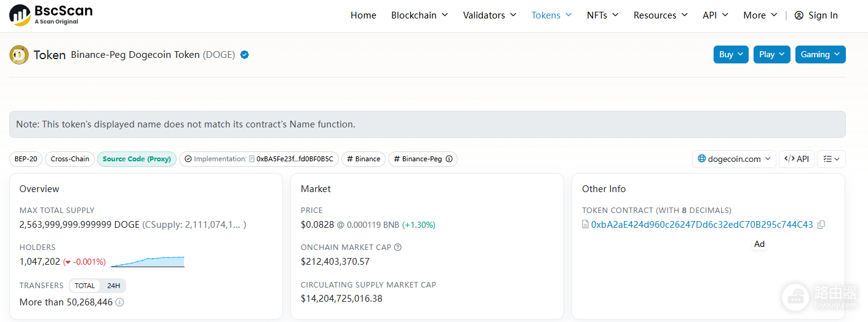This screenshot has height=322, width=868.
Task: Click the name mismatch note banner
Action: click(428, 124)
